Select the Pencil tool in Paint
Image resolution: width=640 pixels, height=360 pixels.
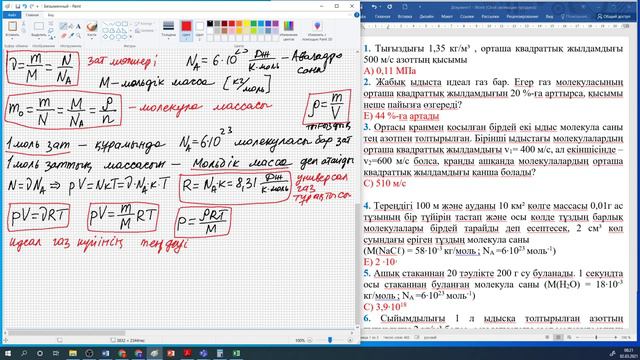point(63,26)
